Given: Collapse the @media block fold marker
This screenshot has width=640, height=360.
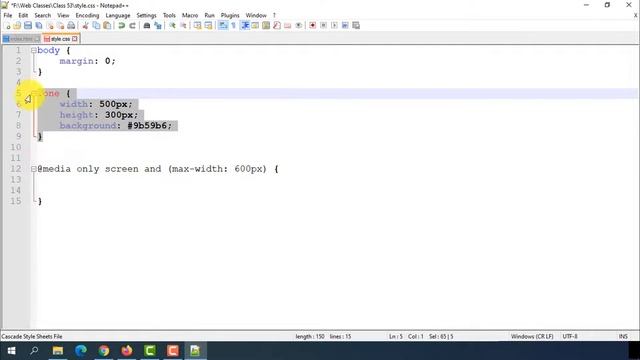Looking at the screenshot, I should (33, 169).
